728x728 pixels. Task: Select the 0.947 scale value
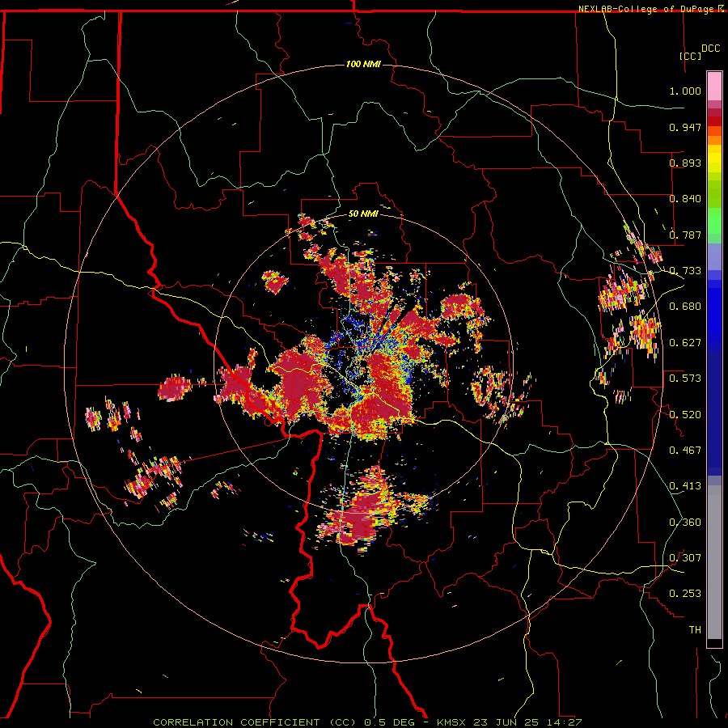tap(685, 127)
